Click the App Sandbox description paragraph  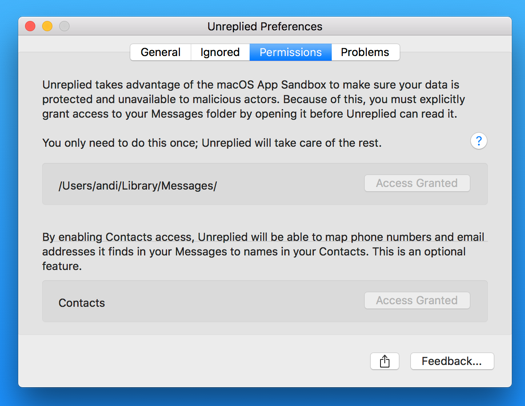tap(253, 99)
